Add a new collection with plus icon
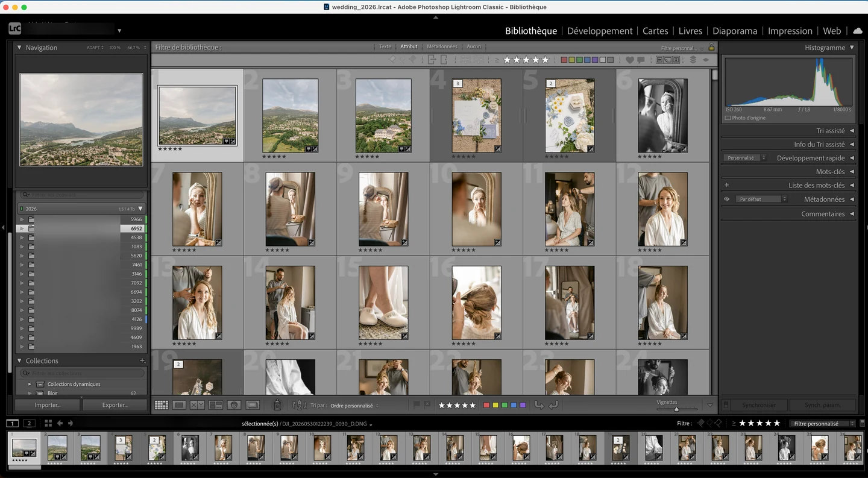The width and height of the screenshot is (868, 478). [142, 360]
